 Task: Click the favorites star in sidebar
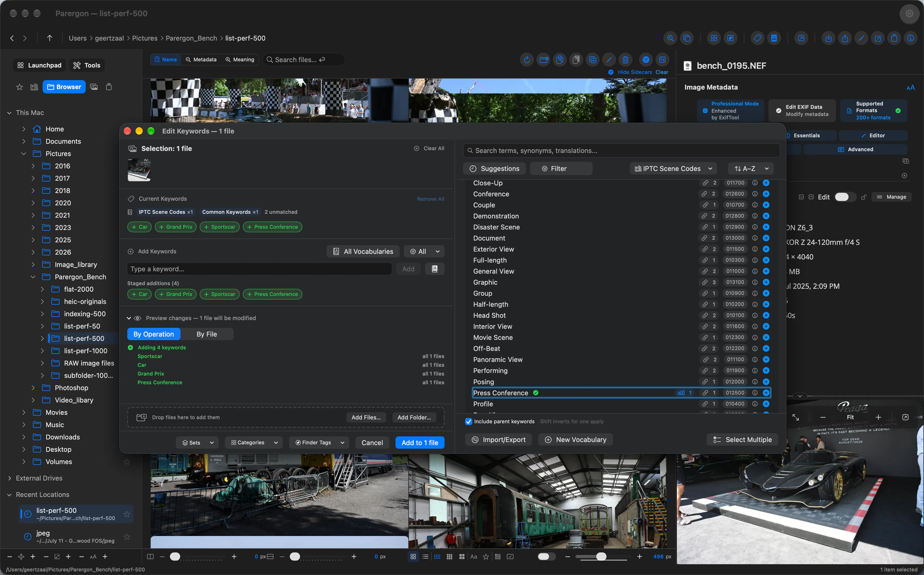point(20,87)
